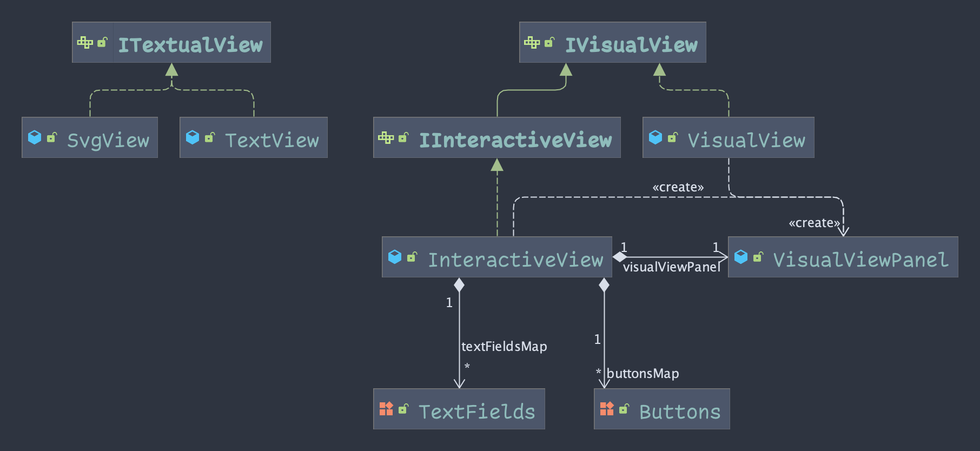Select the TextView class node
Viewport: 980px width, 451px height.
[254, 137]
